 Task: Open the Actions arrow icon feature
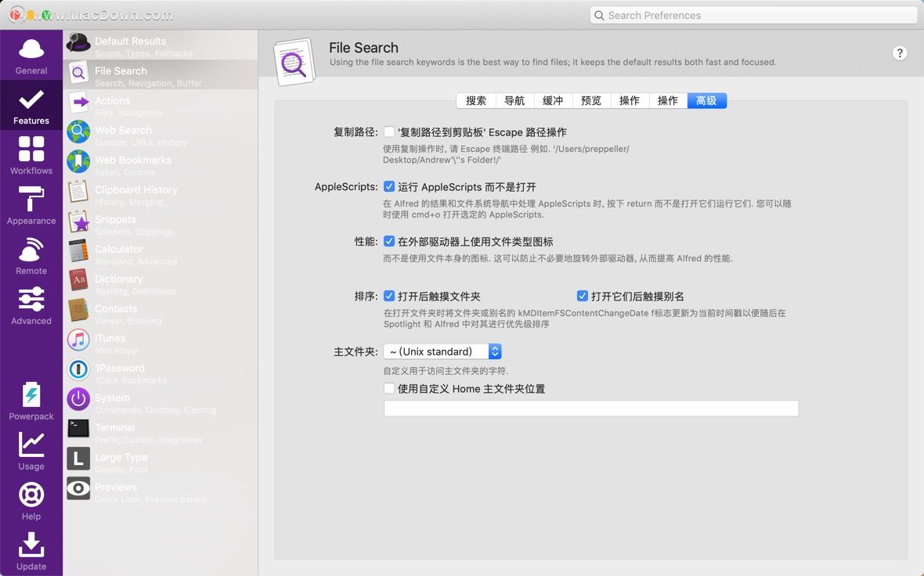(x=78, y=103)
